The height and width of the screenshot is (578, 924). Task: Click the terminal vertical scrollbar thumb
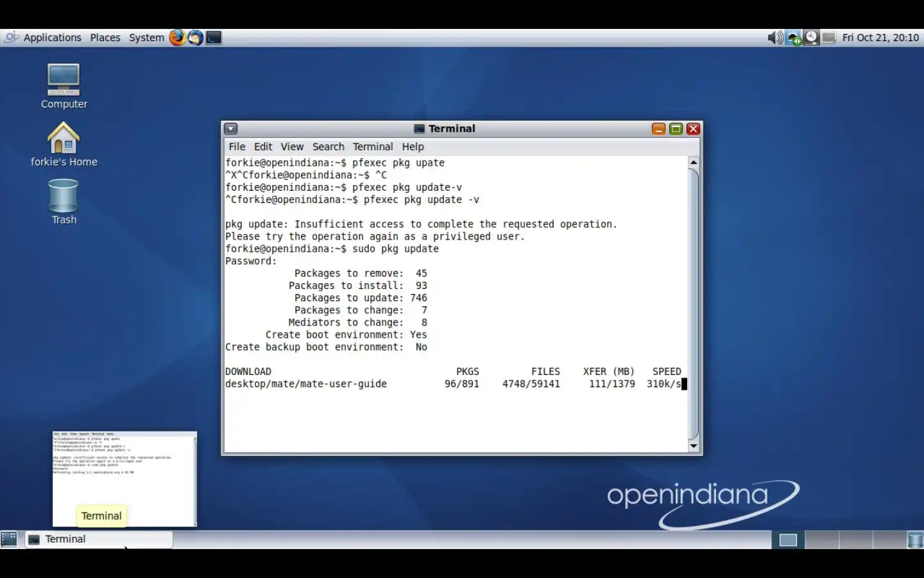(693, 304)
